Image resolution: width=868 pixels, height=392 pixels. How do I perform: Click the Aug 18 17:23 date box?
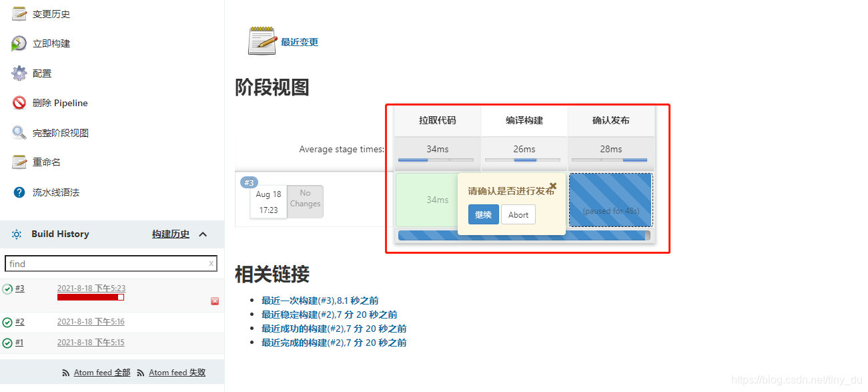click(268, 202)
